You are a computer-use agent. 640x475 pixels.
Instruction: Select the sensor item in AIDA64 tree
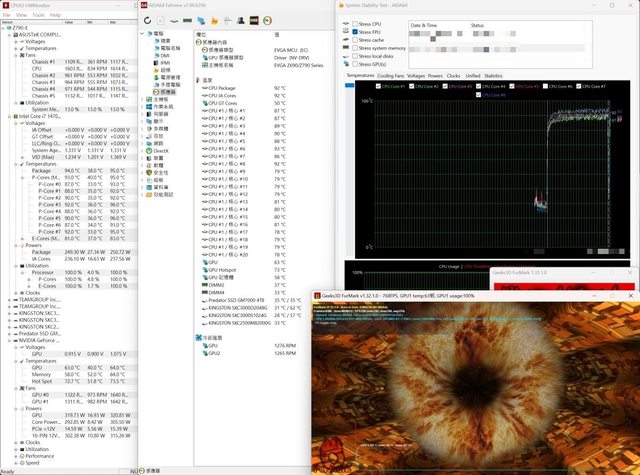point(165,91)
